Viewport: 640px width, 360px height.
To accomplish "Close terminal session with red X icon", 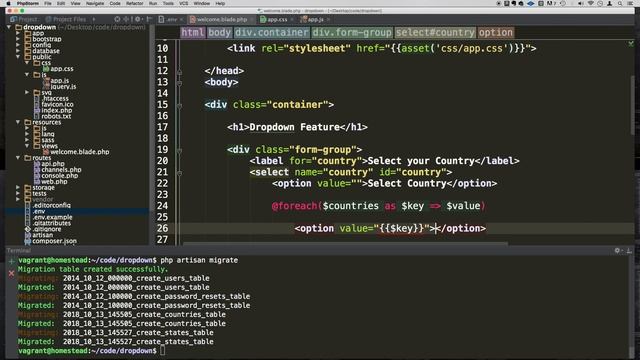I will click(x=11, y=273).
